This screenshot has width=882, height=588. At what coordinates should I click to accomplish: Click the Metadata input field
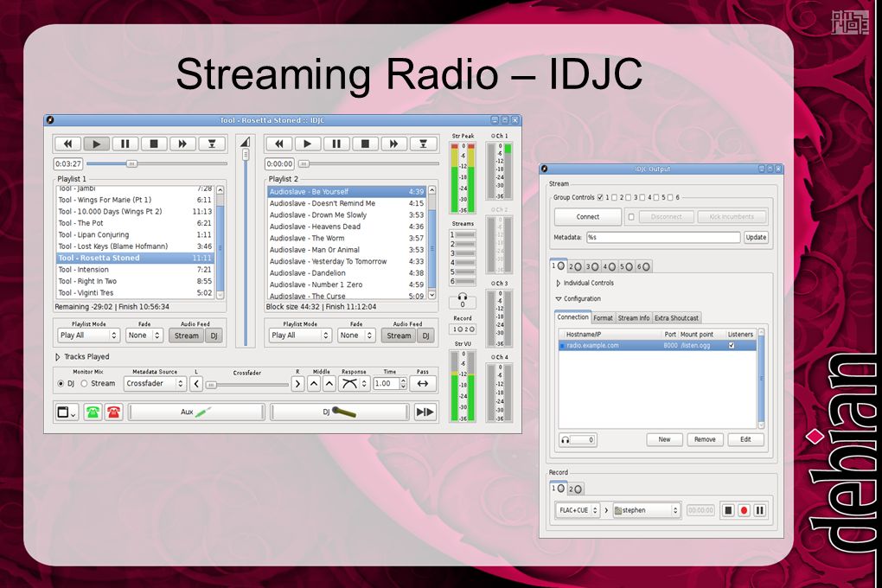(x=663, y=238)
